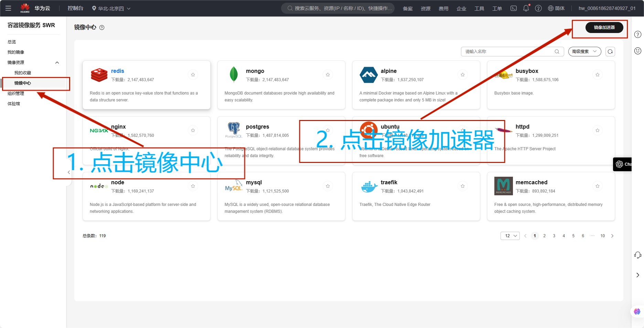Favorite the redis image star

coord(193,75)
